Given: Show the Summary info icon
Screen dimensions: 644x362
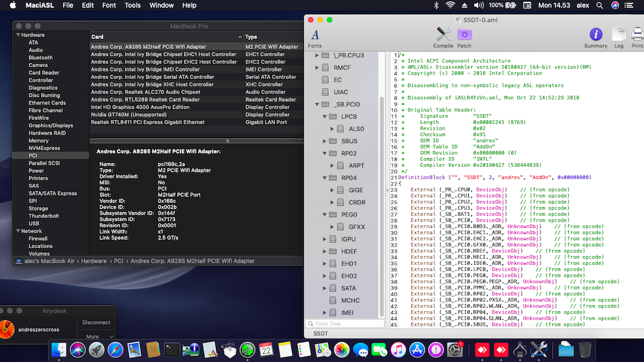Looking at the screenshot, I should [x=595, y=36].
